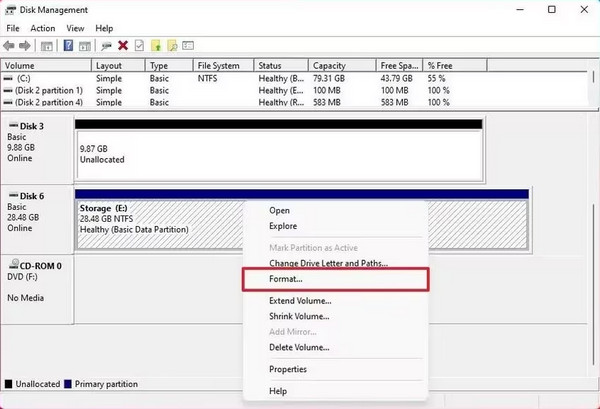Image resolution: width=600 pixels, height=409 pixels.
Task: Click the 43.79 GB free space cell
Action: click(x=396, y=78)
